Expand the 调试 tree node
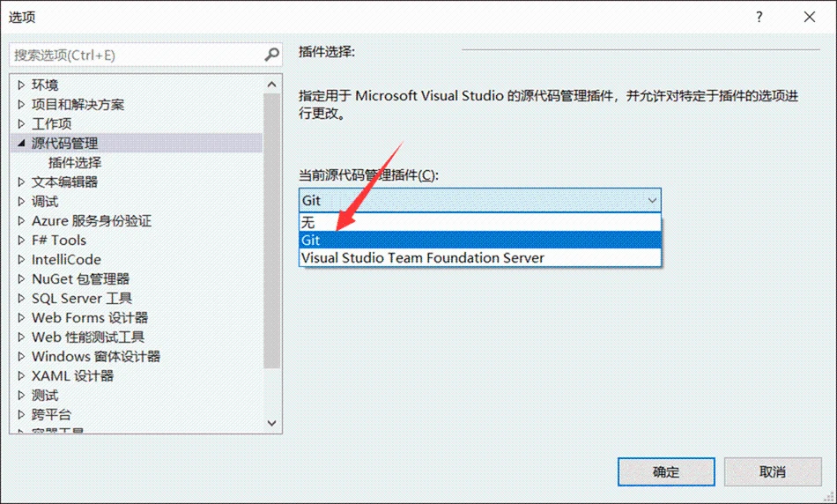Image resolution: width=837 pixels, height=504 pixels. (x=21, y=201)
